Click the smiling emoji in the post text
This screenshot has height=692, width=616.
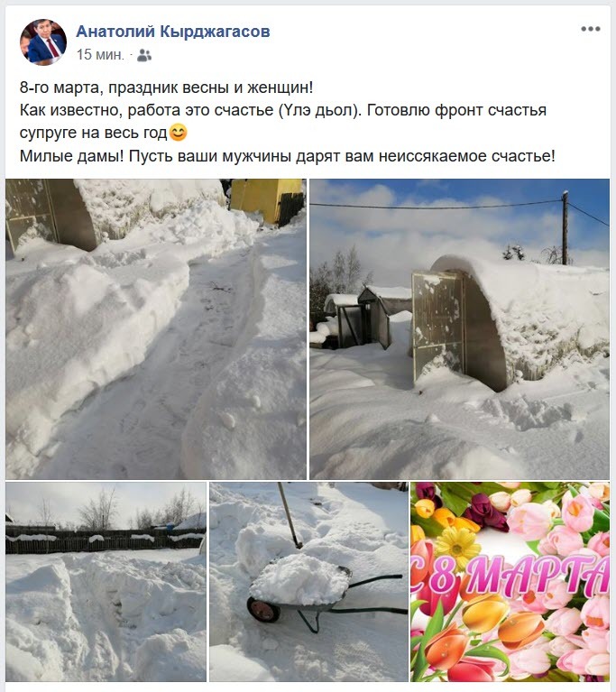coord(178,133)
